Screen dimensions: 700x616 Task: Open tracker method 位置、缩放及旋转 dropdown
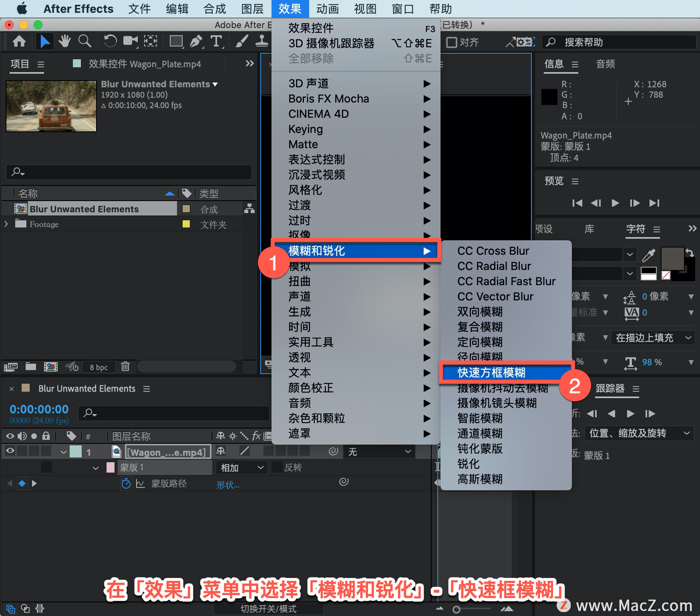[639, 433]
